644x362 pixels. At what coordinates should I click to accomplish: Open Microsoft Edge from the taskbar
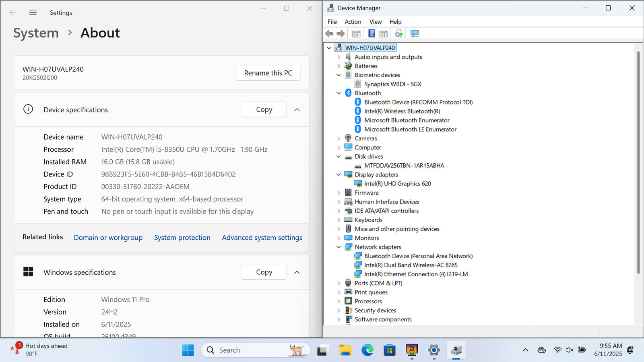click(367, 350)
